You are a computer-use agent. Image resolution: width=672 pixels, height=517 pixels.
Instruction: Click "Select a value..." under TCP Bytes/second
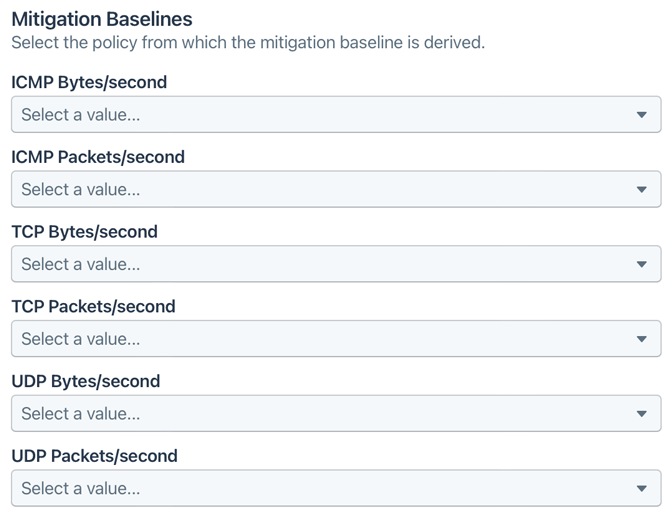81,264
